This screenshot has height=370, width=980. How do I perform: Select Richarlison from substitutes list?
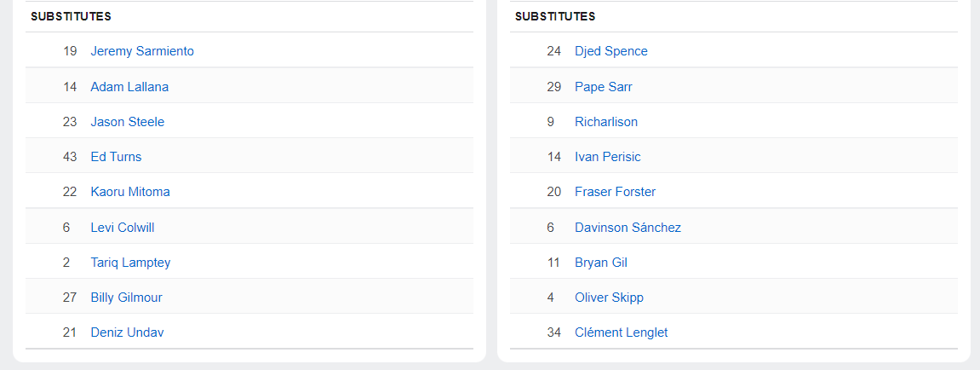605,122
